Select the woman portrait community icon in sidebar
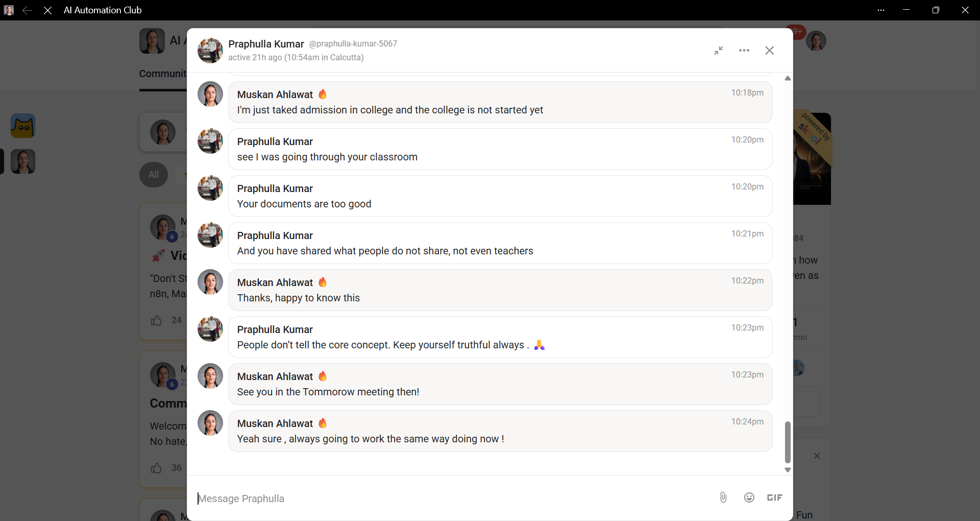 23,161
